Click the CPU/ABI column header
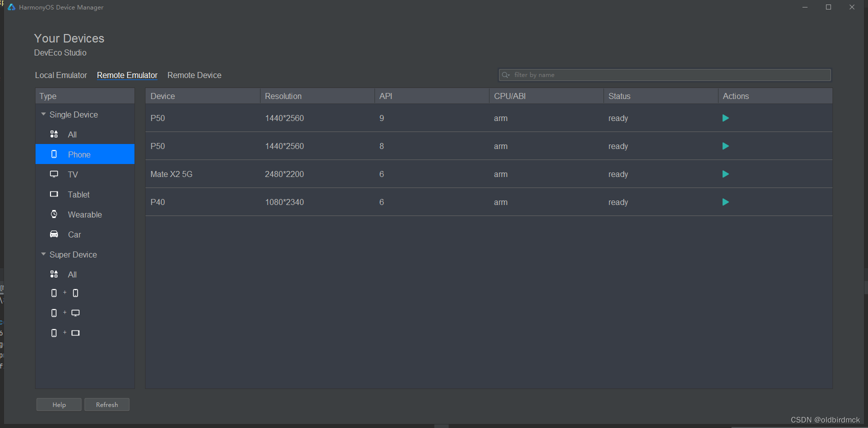This screenshot has height=428, width=868. (546, 96)
